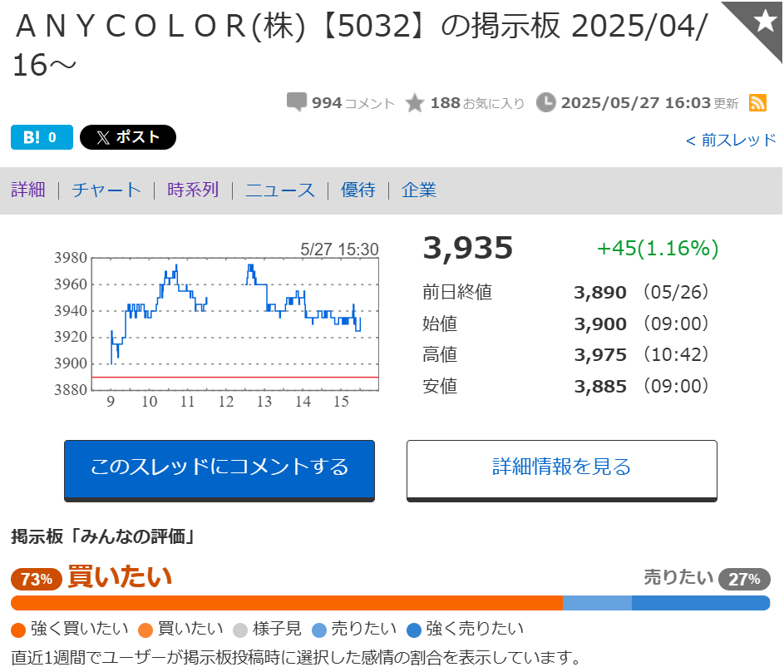Image resolution: width=784 pixels, height=672 pixels.
Task: Go to previous thread 前スレッド
Action: [731, 140]
